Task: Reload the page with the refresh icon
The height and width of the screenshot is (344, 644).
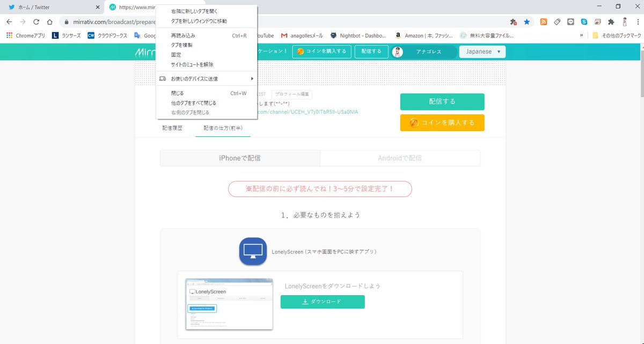Action: click(36, 21)
